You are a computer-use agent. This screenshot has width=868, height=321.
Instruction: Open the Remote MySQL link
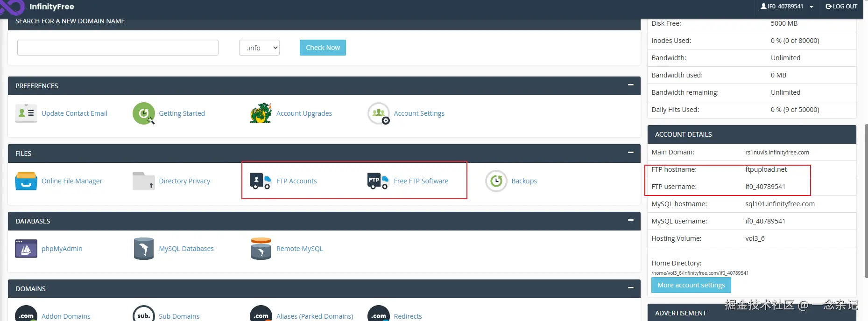pyautogui.click(x=299, y=249)
